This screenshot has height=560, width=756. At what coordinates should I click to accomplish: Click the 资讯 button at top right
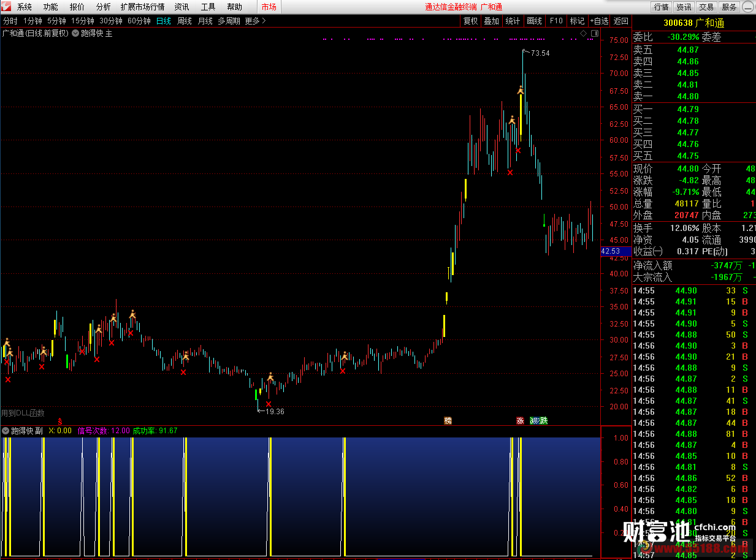point(684,7)
